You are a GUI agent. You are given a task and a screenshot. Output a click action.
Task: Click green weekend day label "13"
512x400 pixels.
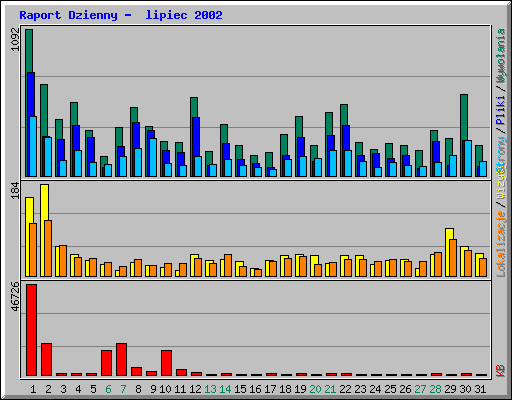(210, 389)
